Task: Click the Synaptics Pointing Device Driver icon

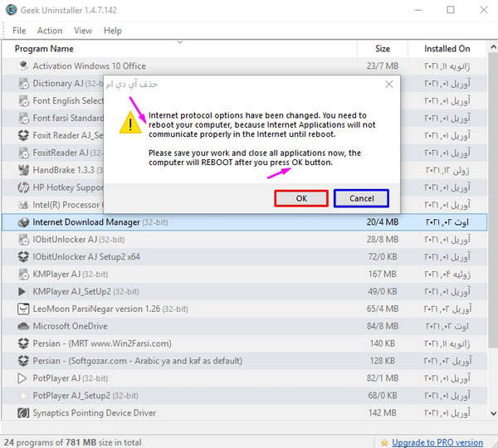Action: (23, 413)
